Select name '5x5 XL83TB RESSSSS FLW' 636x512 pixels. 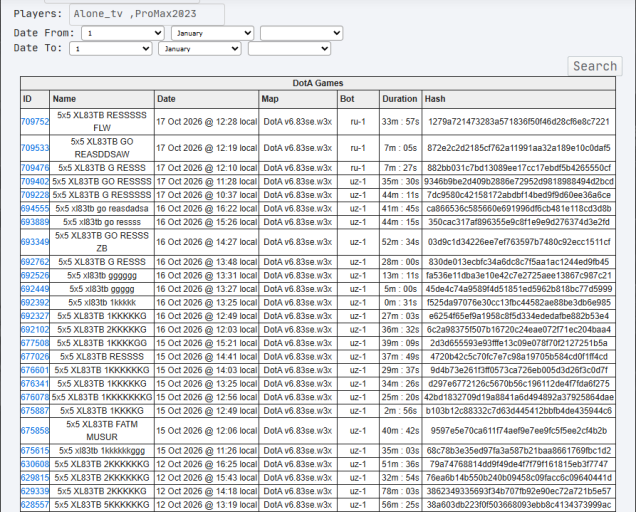(102, 122)
